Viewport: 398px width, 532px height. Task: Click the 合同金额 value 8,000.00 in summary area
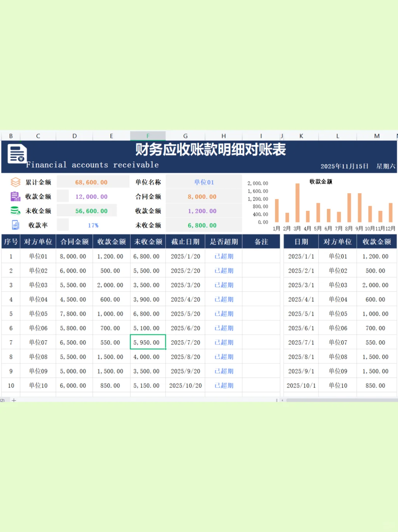coord(204,196)
